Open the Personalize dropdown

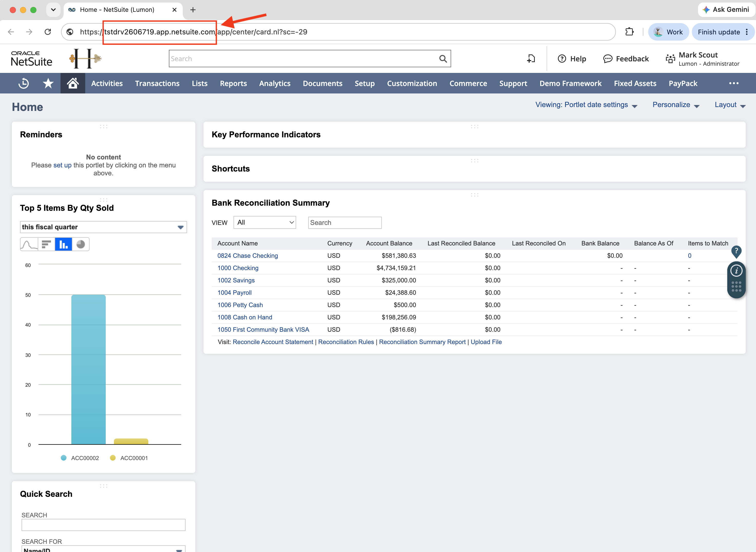(x=676, y=105)
